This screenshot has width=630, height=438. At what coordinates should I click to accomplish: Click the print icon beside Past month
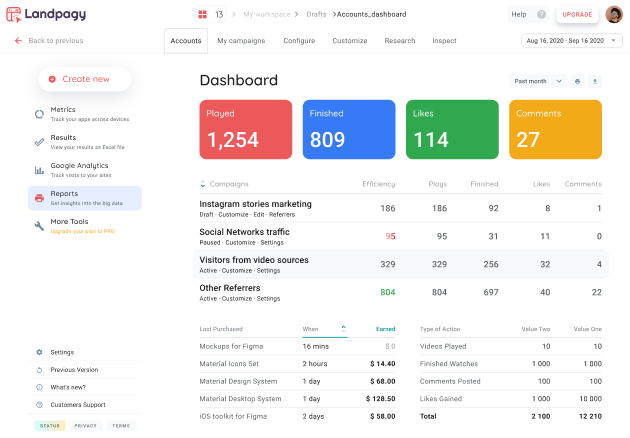[x=577, y=81]
